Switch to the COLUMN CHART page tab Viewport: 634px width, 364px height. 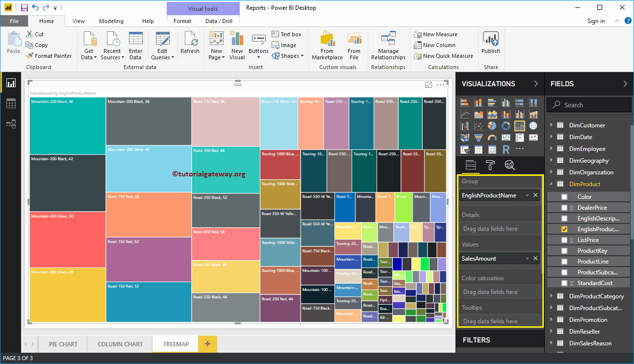[120, 344]
